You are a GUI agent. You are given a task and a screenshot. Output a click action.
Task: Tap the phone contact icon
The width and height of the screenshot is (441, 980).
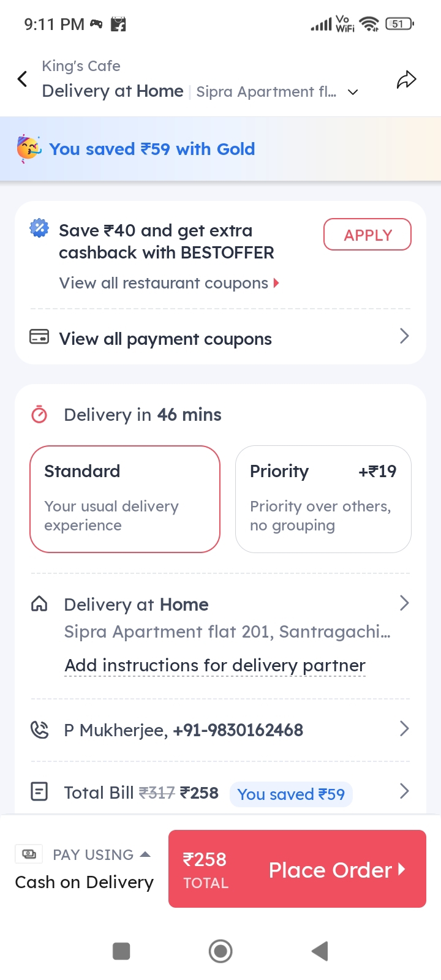pos(39,729)
